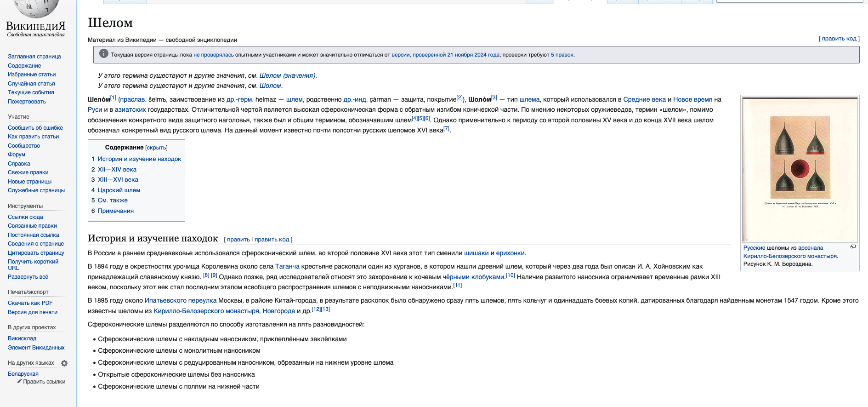This screenshot has height=407, width=868.
Task: Click править next to История и изучение находок
Action: pos(238,240)
